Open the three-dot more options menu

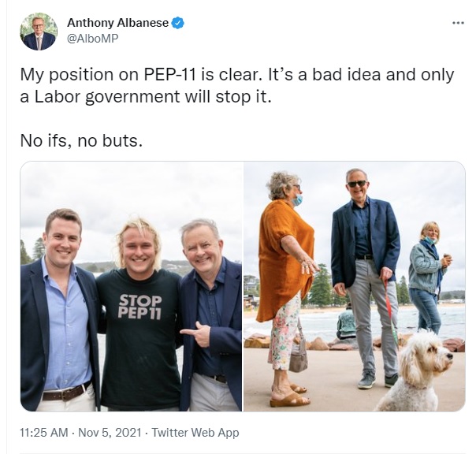pyautogui.click(x=458, y=23)
